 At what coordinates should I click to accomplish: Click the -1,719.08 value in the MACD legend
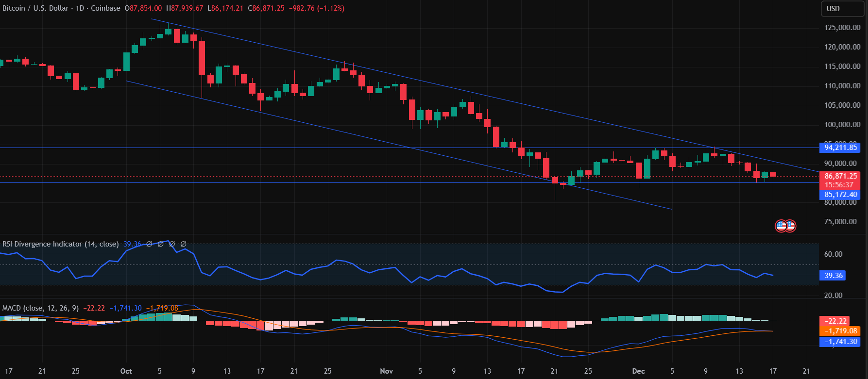pos(162,308)
